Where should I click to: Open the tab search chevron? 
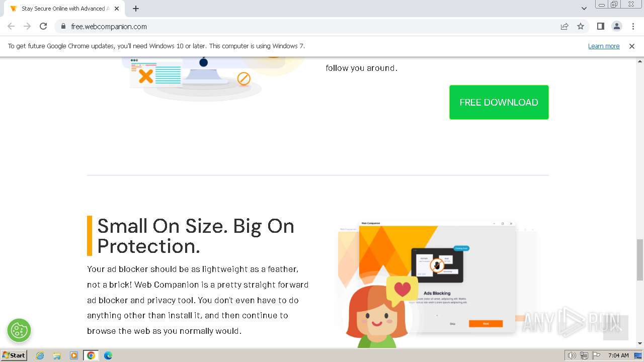[x=584, y=9]
